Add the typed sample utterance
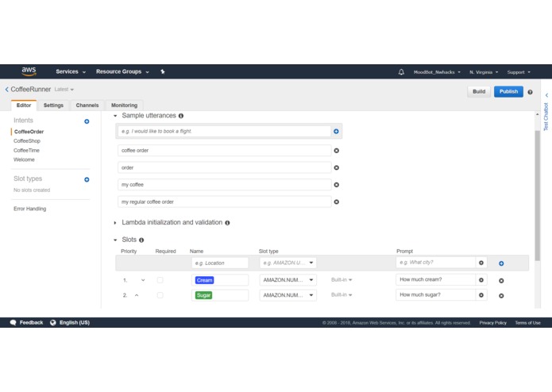Screen dimensions: 552x392 pos(336,131)
